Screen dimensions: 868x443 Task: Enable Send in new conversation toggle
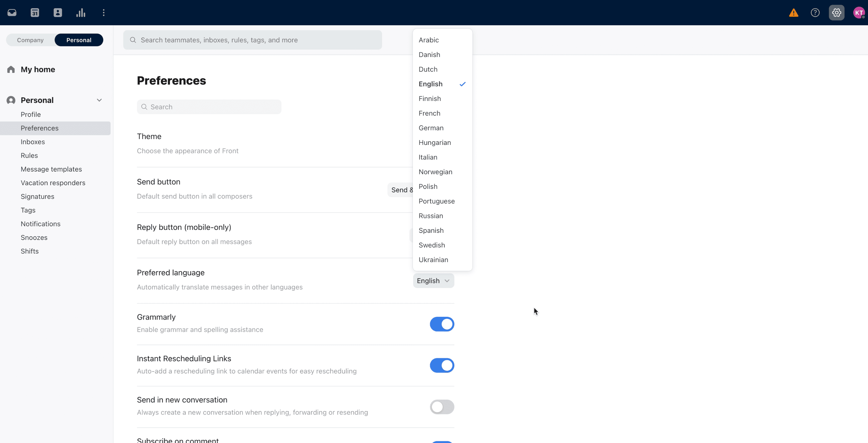click(x=442, y=407)
